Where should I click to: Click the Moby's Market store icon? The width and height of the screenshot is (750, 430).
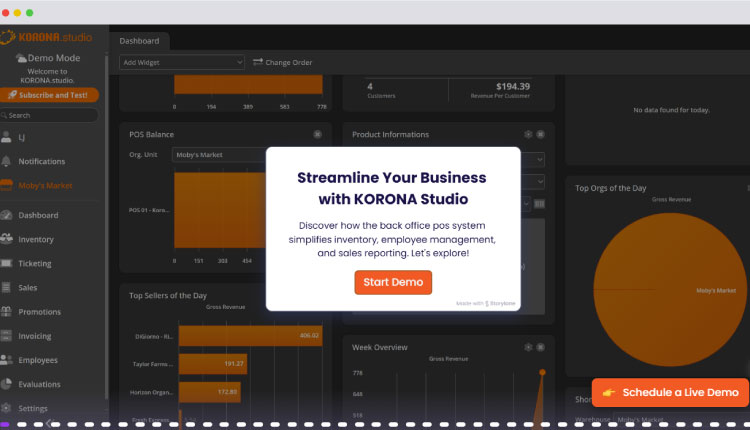pos(6,185)
